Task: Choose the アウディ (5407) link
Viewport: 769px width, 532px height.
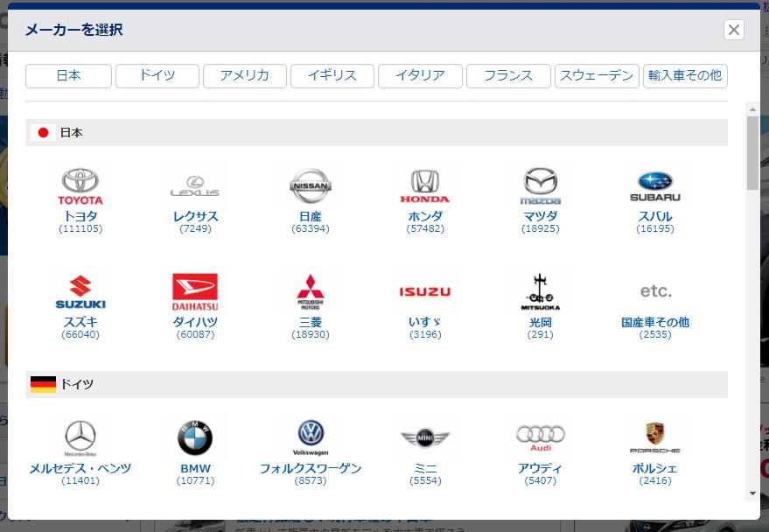Action: pos(541,473)
